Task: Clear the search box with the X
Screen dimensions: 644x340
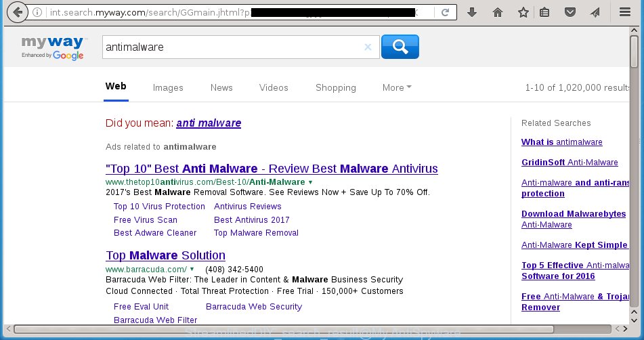Action: point(368,47)
